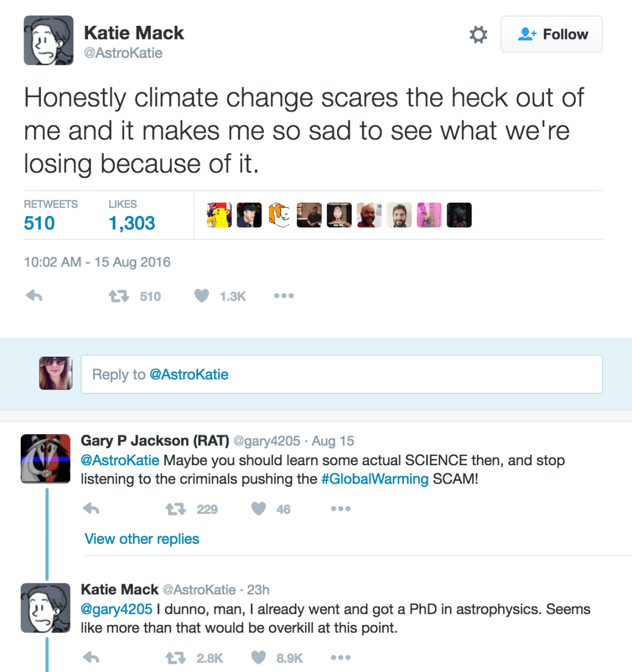The image size is (632, 672).
Task: Retweet Katie's PhD tweet with 2.8K retweets
Action: click(175, 658)
